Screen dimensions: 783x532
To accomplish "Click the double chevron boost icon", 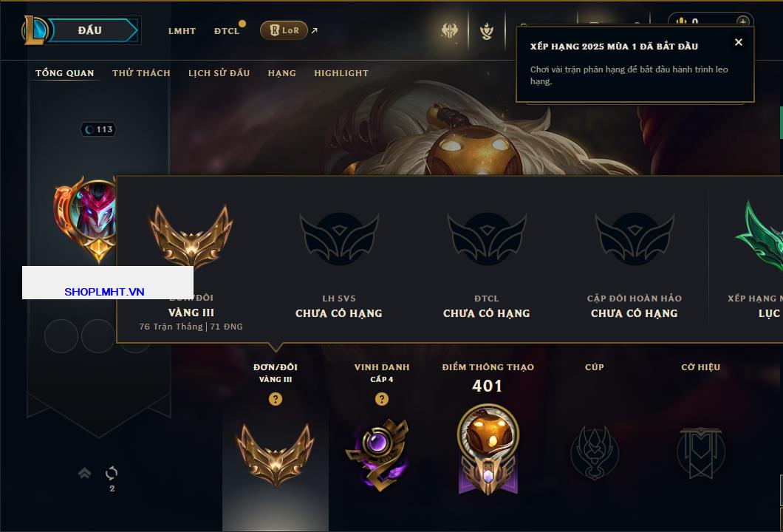I will [x=84, y=473].
